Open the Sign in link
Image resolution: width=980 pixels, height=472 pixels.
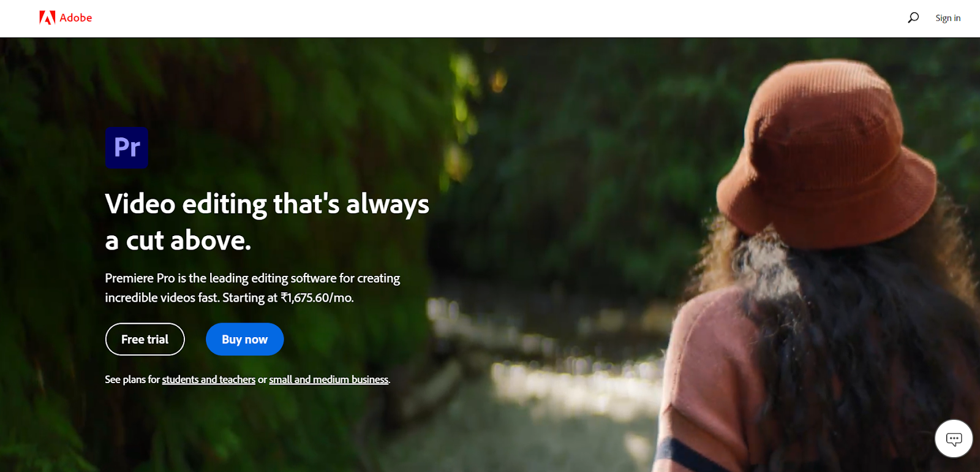(x=948, y=18)
